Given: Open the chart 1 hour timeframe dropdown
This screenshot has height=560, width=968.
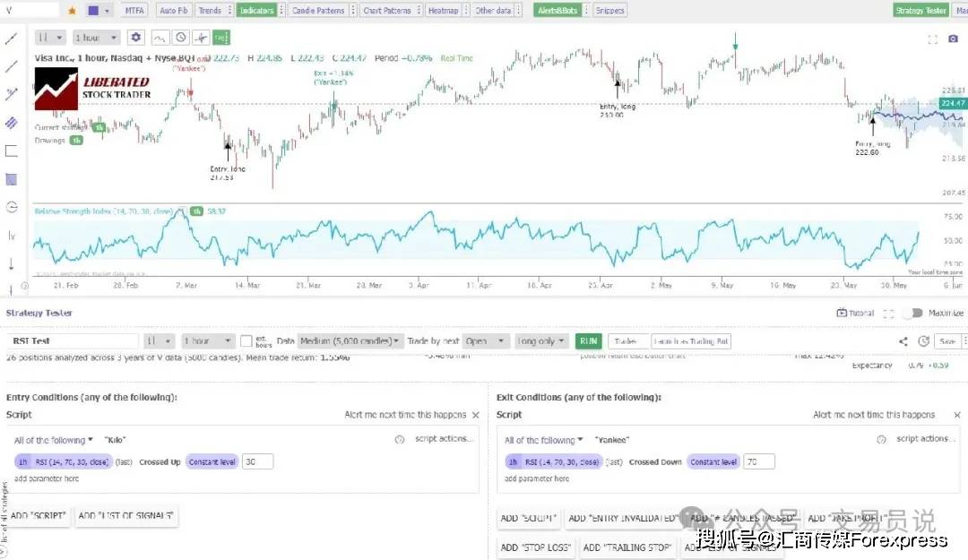Looking at the screenshot, I should pyautogui.click(x=99, y=38).
